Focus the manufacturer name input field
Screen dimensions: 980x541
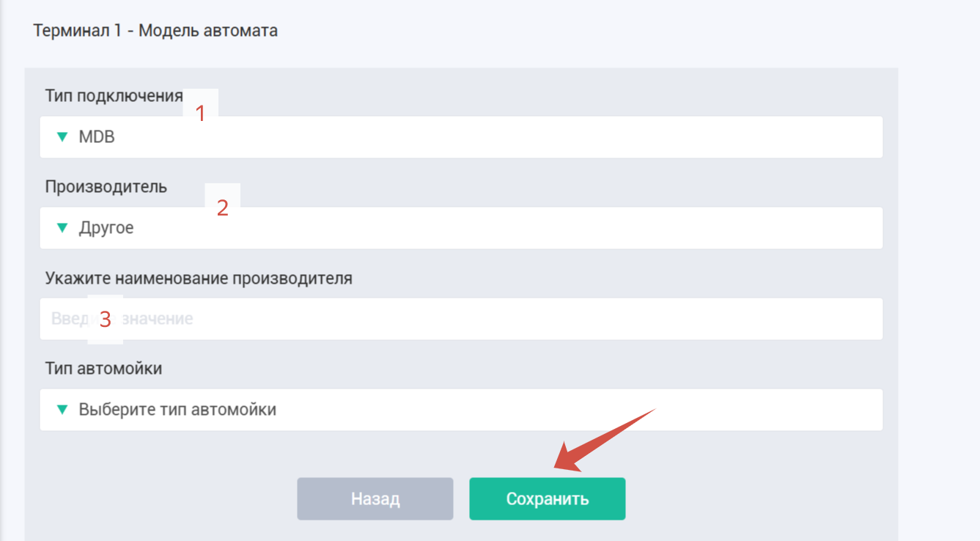(461, 319)
